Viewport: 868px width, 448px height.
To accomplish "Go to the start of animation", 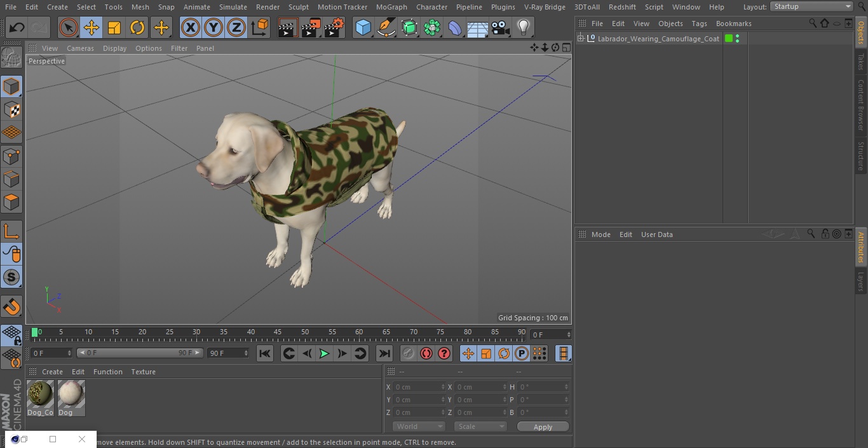I will coord(265,353).
